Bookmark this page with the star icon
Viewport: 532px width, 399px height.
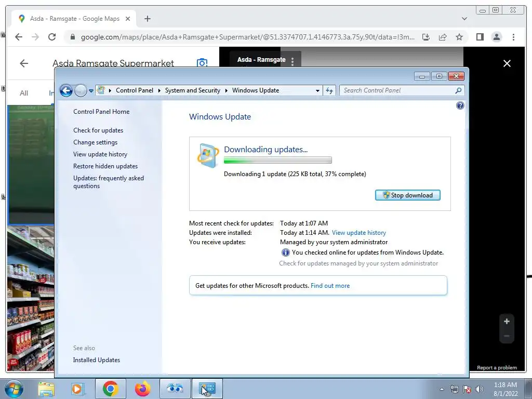pos(459,37)
